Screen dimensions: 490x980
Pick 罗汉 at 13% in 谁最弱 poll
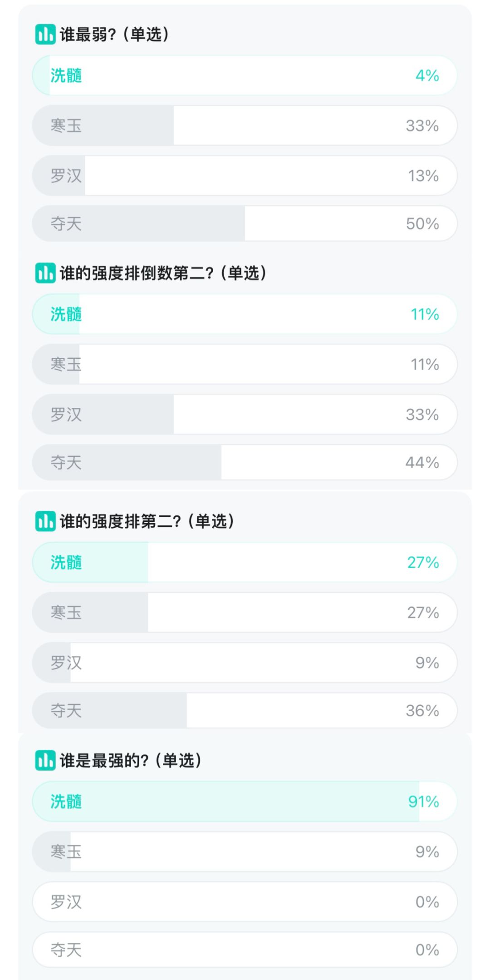click(245, 176)
